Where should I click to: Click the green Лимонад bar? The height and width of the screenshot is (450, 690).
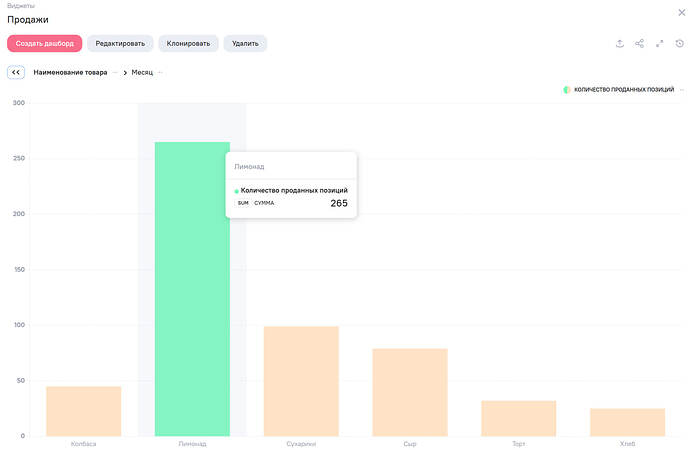coord(191,300)
